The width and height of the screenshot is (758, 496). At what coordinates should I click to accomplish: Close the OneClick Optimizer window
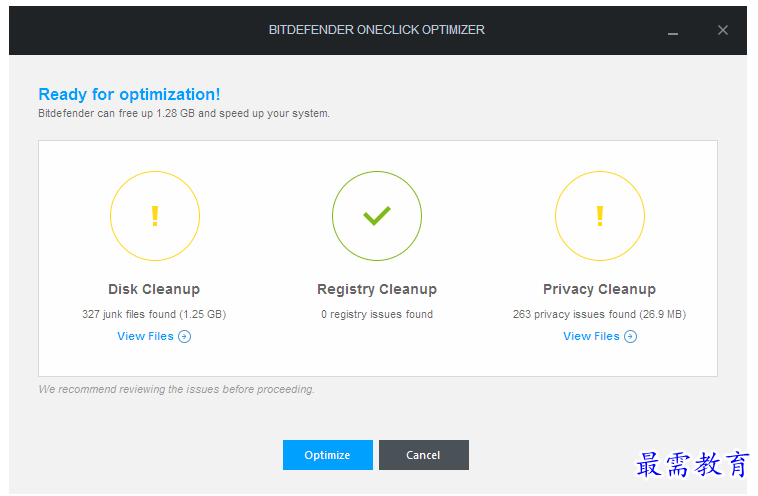723,30
